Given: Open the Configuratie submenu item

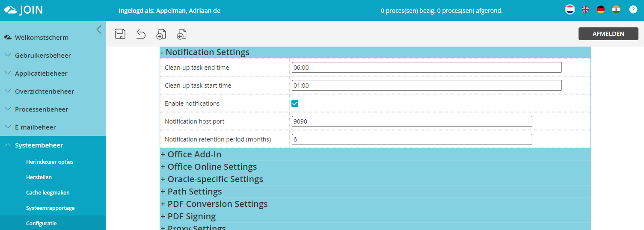Looking at the screenshot, I should pos(42,223).
